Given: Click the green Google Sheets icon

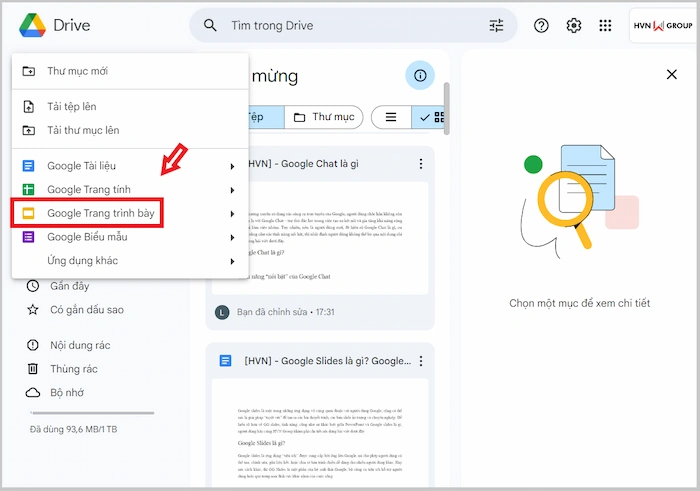Looking at the screenshot, I should pyautogui.click(x=28, y=189).
